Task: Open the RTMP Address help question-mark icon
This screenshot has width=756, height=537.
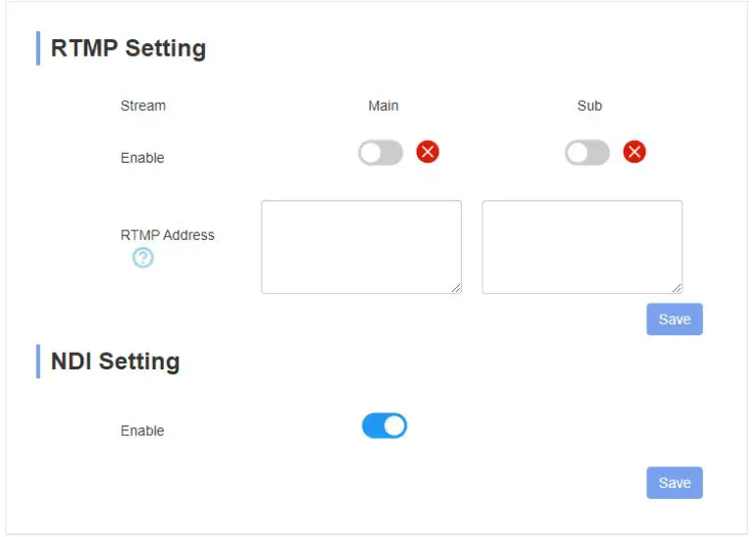Action: 143,258
